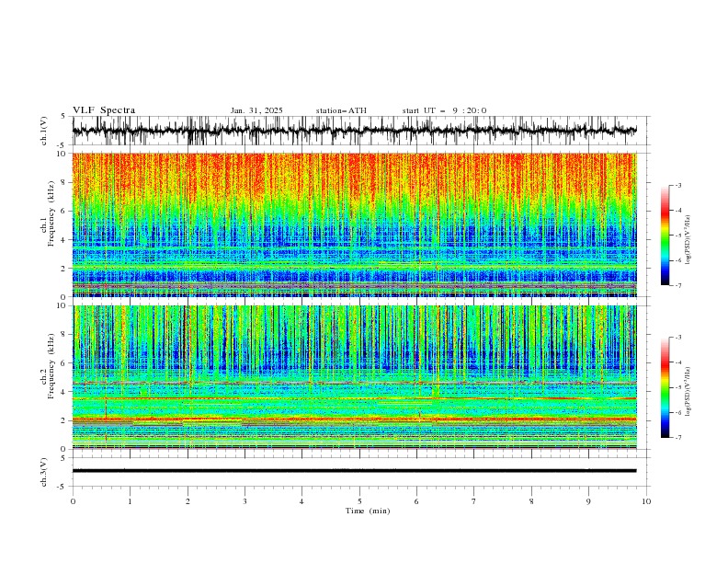
Task: Click time axis tick label '2'
Action: click(188, 501)
